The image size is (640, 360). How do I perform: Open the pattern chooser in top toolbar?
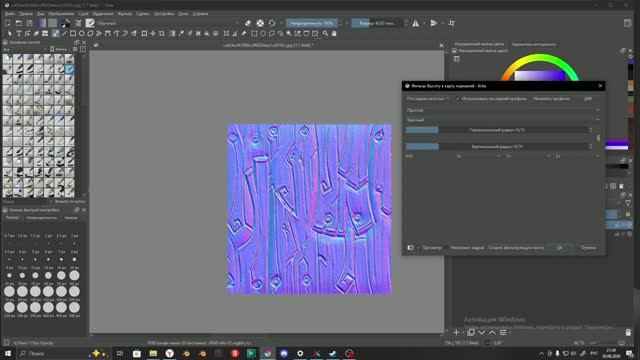(x=52, y=23)
